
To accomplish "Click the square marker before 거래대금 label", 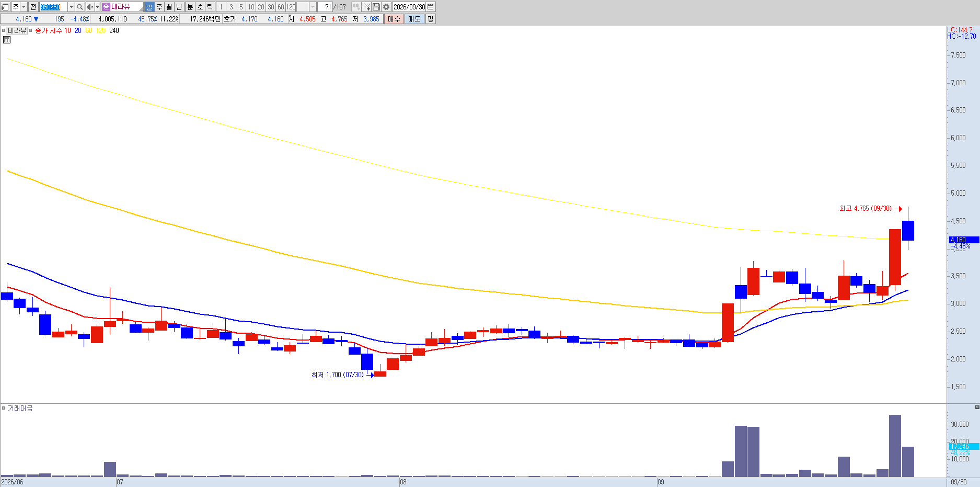I will click(3, 408).
